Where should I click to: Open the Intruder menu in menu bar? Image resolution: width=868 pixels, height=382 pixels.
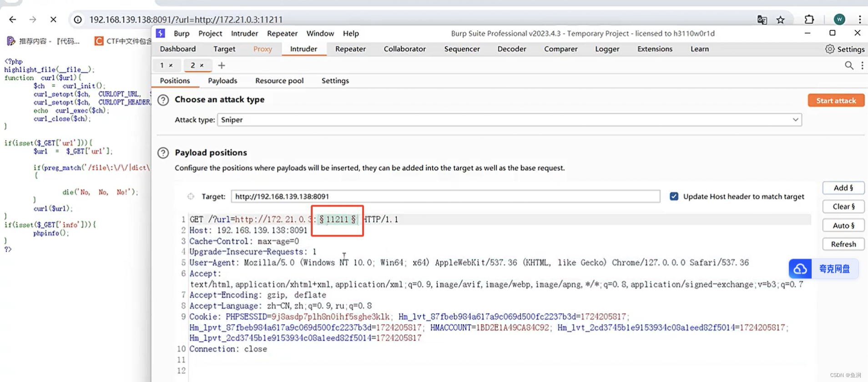[244, 33]
